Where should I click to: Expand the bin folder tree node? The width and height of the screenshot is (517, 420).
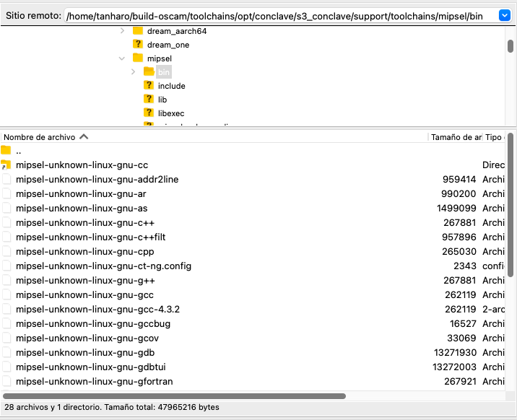click(134, 71)
